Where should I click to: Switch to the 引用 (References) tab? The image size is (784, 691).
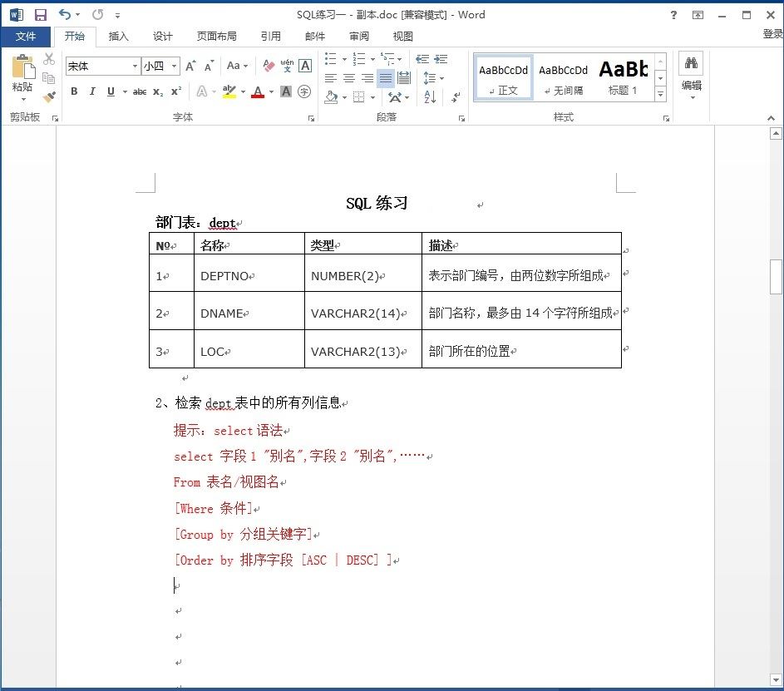(270, 37)
